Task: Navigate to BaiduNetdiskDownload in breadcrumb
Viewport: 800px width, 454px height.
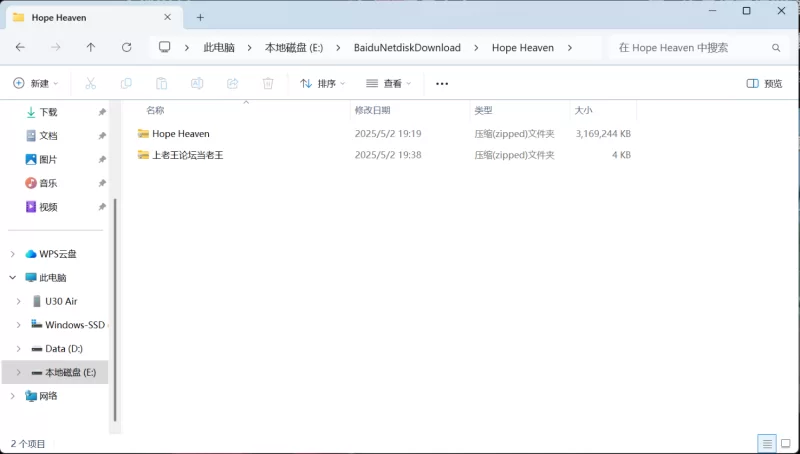Action: click(x=407, y=47)
